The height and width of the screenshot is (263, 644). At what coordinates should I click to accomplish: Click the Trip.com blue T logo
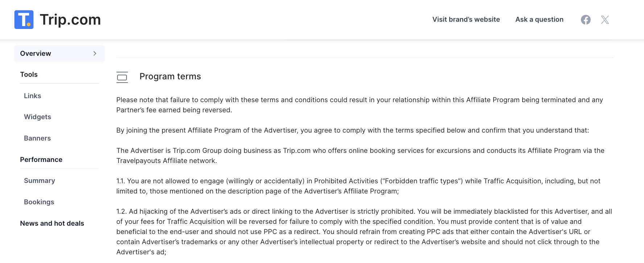(x=24, y=20)
